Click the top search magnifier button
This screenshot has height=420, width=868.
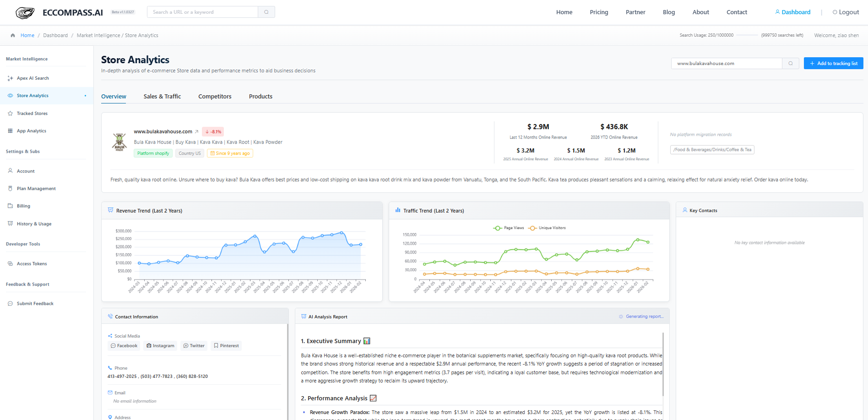coord(266,12)
